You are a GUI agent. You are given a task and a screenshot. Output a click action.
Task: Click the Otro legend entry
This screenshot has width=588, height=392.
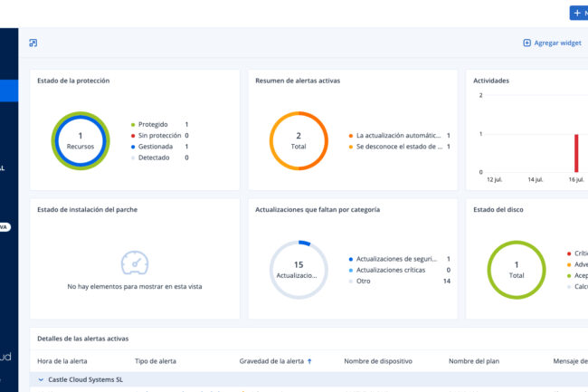coord(399,281)
